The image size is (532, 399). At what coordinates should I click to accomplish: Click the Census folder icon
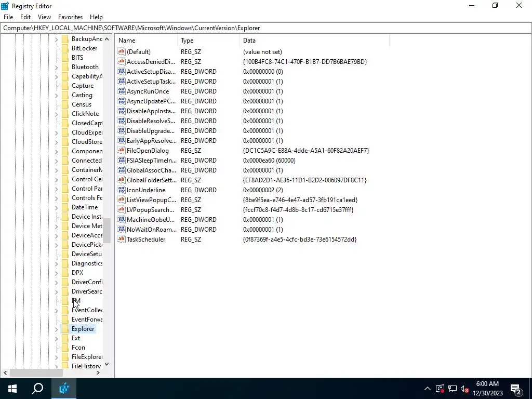(65, 104)
